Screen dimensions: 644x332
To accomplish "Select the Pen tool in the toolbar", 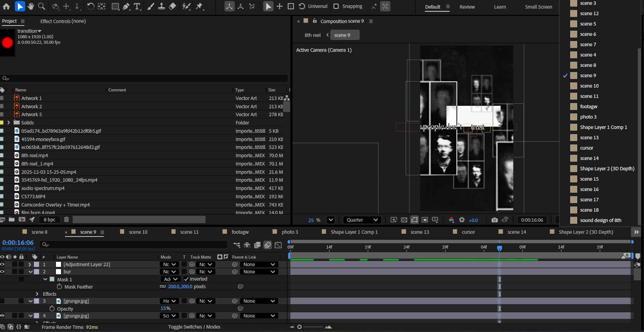I will (126, 6).
